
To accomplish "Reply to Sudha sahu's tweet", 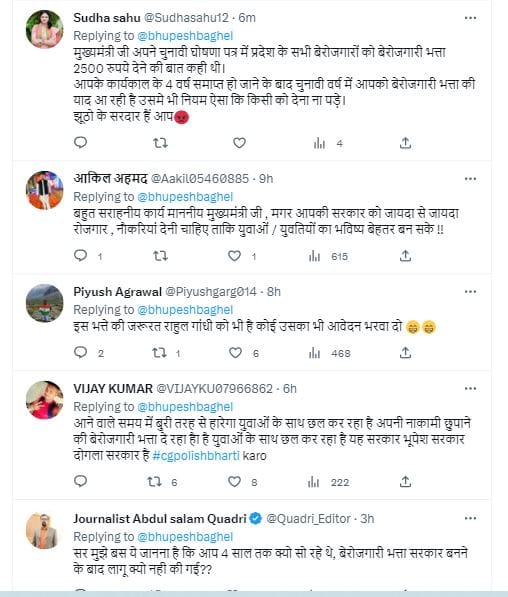I will coord(80,143).
